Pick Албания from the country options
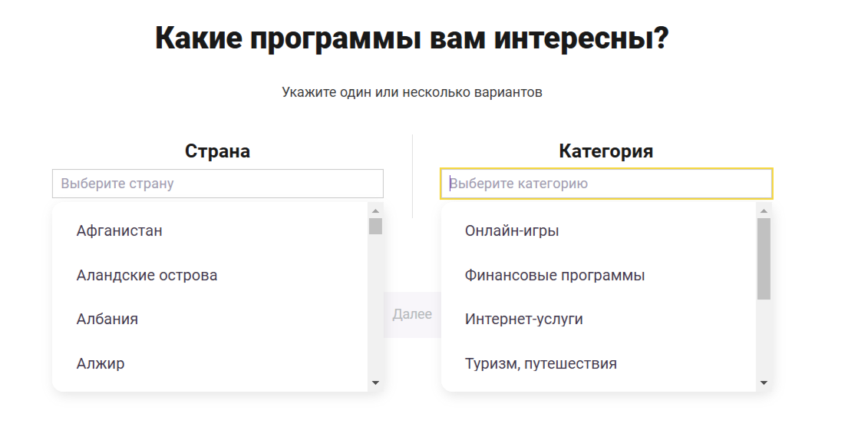Image resolution: width=868 pixels, height=447 pixels. (x=107, y=319)
